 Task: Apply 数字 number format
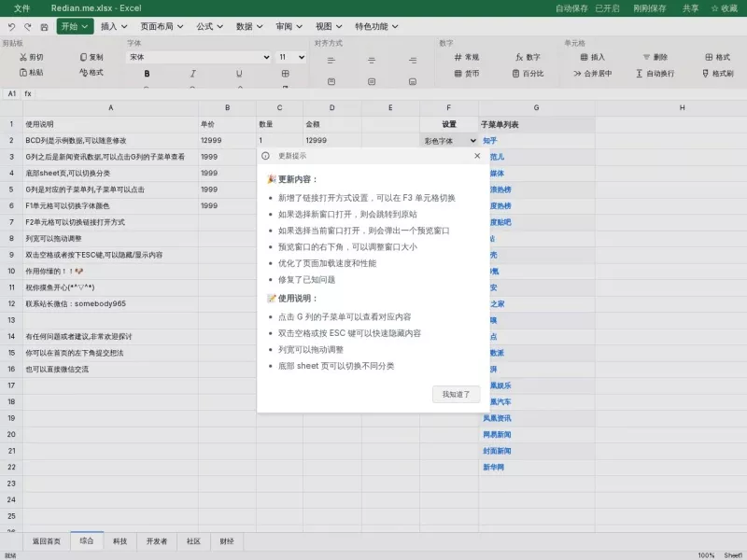coord(528,57)
